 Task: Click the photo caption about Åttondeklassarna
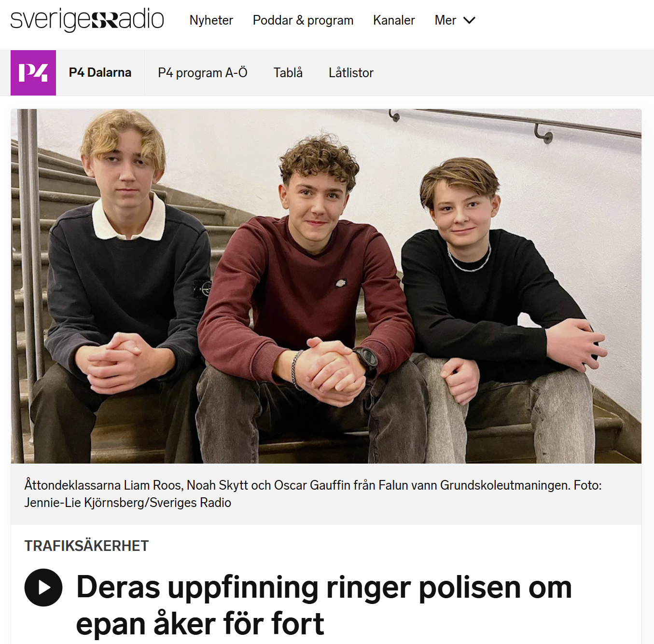click(313, 493)
